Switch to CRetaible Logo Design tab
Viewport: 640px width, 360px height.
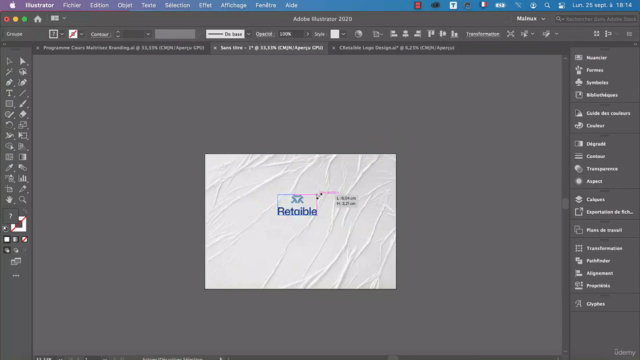click(x=397, y=48)
